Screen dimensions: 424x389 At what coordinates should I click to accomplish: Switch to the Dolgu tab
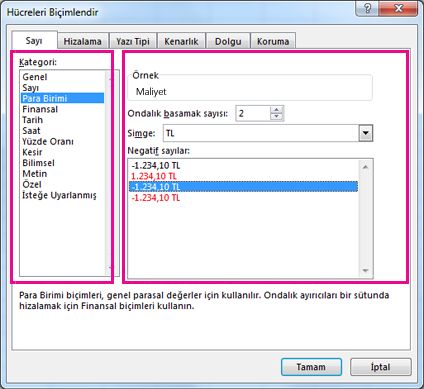(x=228, y=42)
